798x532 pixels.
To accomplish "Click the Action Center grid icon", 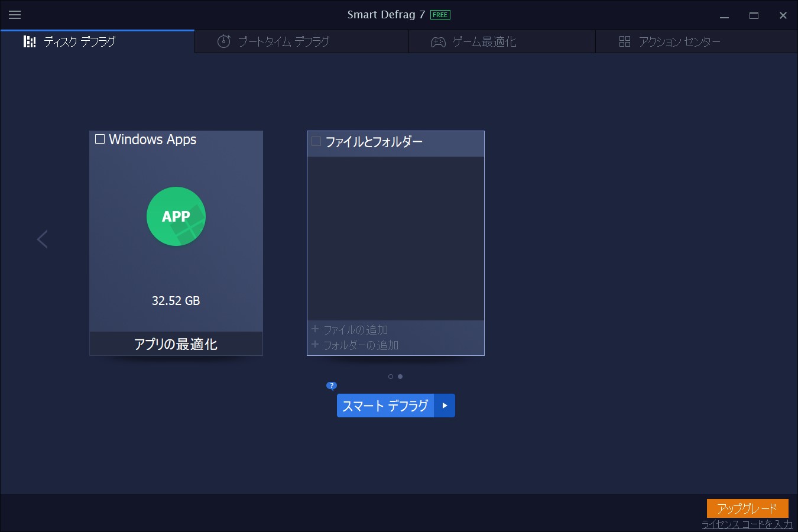I will coord(624,41).
